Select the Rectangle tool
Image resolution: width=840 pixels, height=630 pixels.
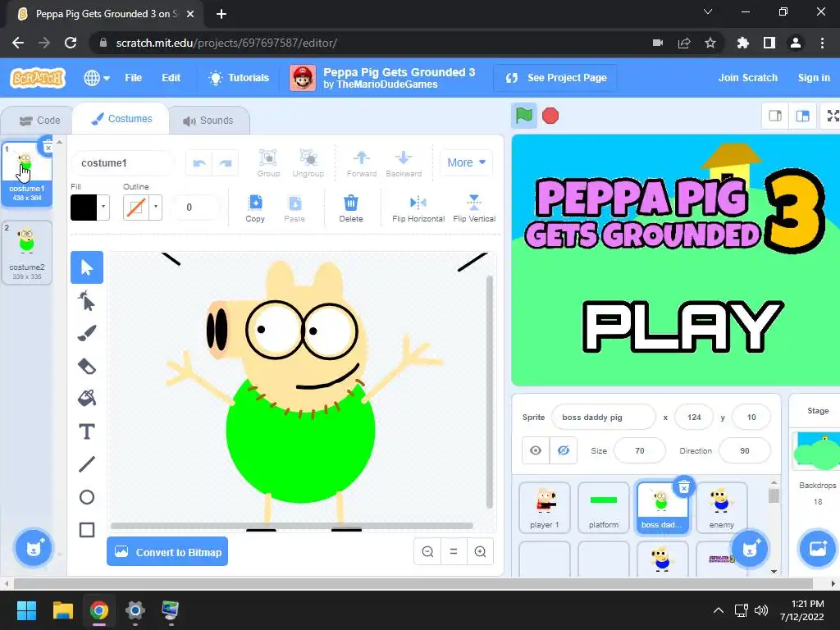point(87,530)
